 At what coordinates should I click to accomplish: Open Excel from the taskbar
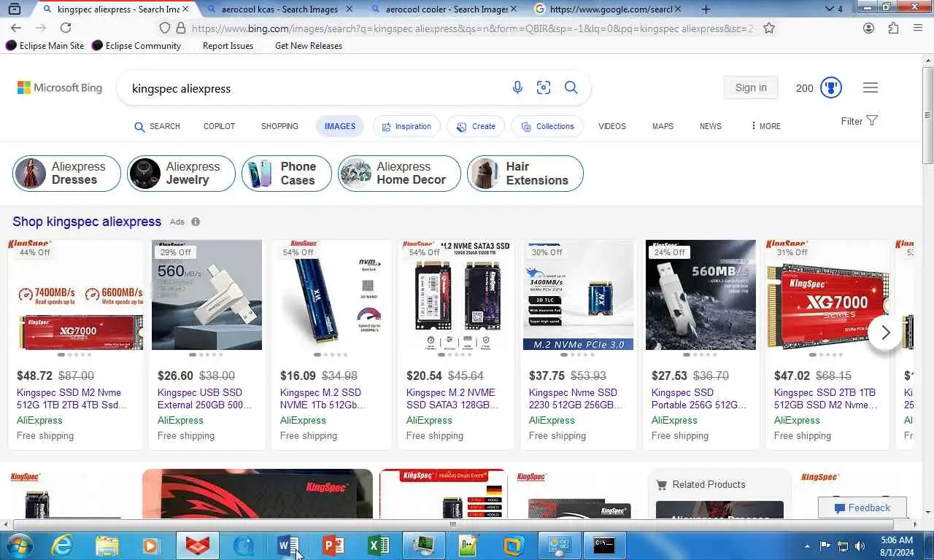(379, 545)
